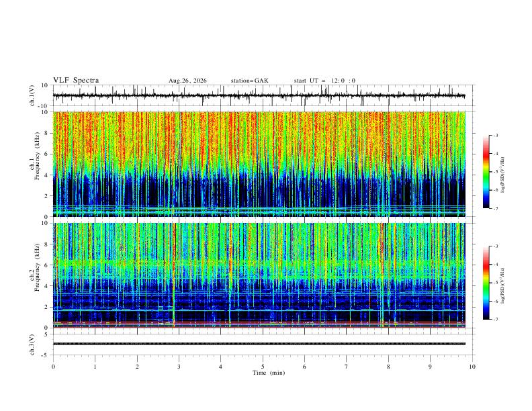Click the "ch.1(V)" waveform axis label
This screenshot has height=411, width=532.
click(32, 95)
